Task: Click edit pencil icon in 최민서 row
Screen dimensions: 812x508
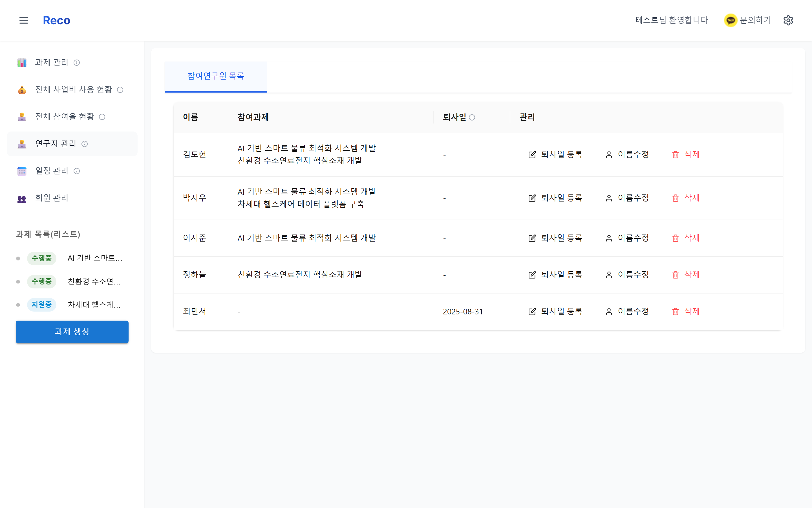Action: tap(532, 312)
